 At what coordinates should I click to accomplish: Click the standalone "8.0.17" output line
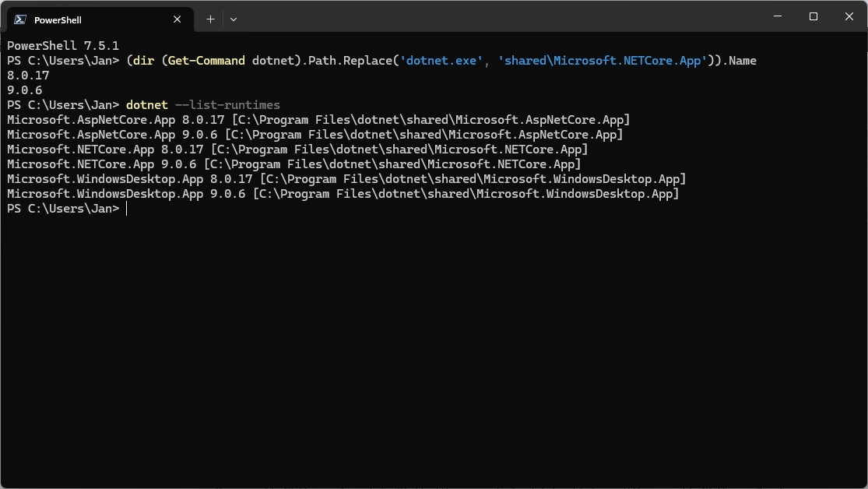[x=27, y=76]
